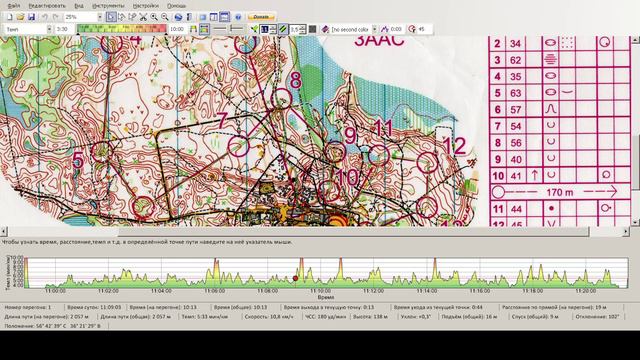Click the auto-adjust color range icon
640x360 pixels.
193,29
